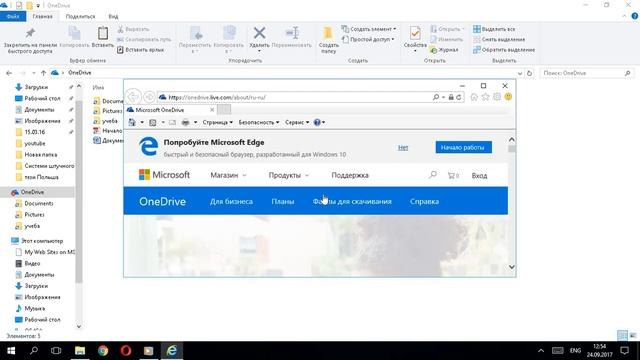The width and height of the screenshot is (640, 360).
Task: Click Справка in OneDrive navigation
Action: (424, 201)
